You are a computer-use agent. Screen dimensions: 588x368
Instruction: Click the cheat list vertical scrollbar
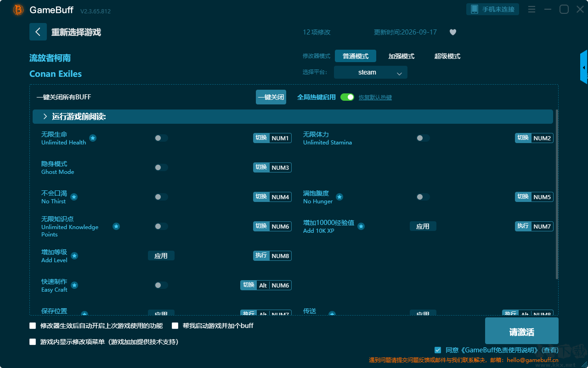point(557,194)
